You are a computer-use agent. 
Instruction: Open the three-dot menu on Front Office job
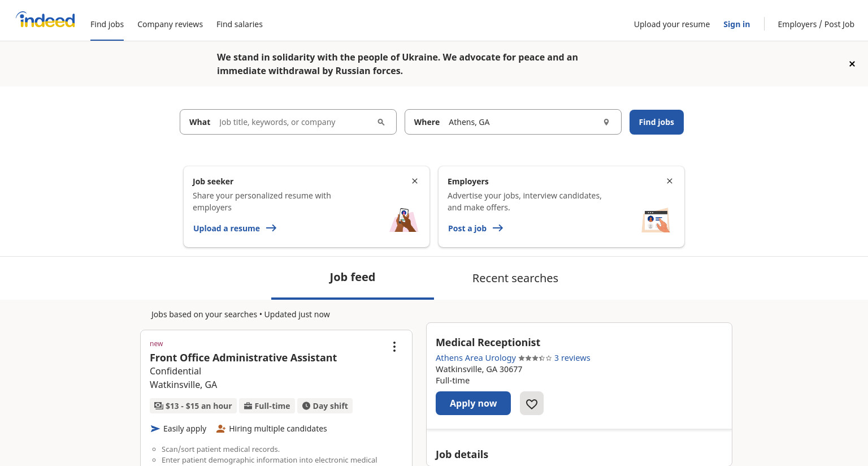coord(394,347)
